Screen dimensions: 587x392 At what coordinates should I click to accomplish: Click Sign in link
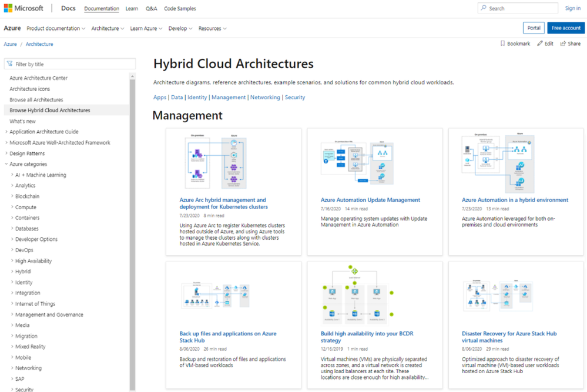coord(573,8)
